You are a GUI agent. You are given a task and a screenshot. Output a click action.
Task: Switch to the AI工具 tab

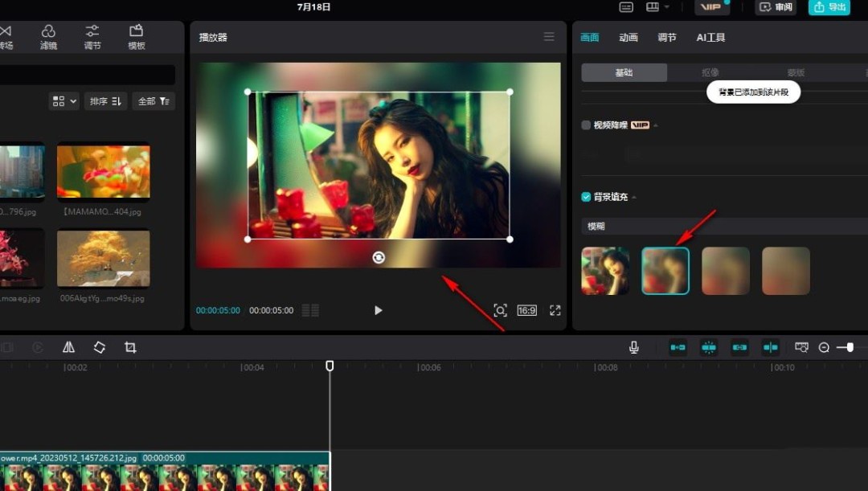(710, 38)
